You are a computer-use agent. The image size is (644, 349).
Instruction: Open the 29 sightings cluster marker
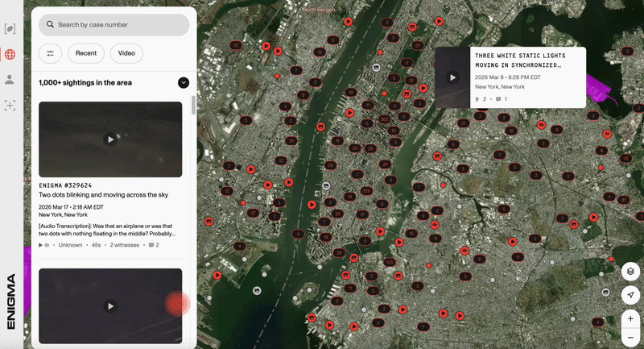point(339,252)
